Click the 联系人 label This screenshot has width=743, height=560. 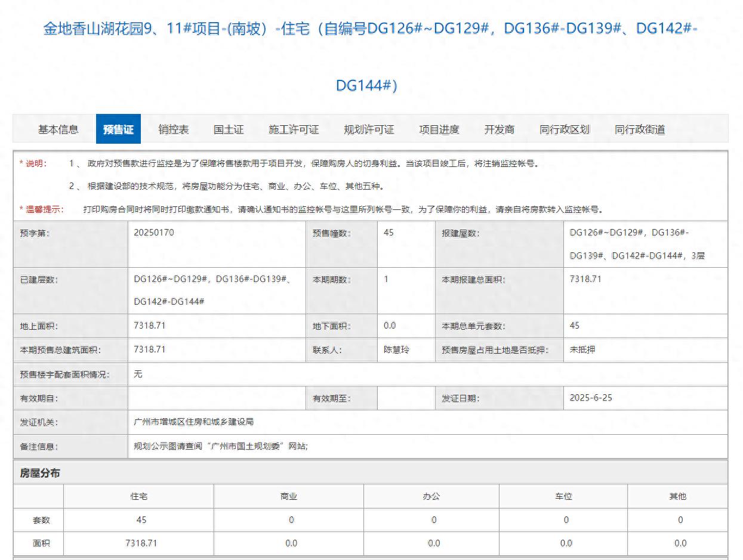(x=327, y=350)
